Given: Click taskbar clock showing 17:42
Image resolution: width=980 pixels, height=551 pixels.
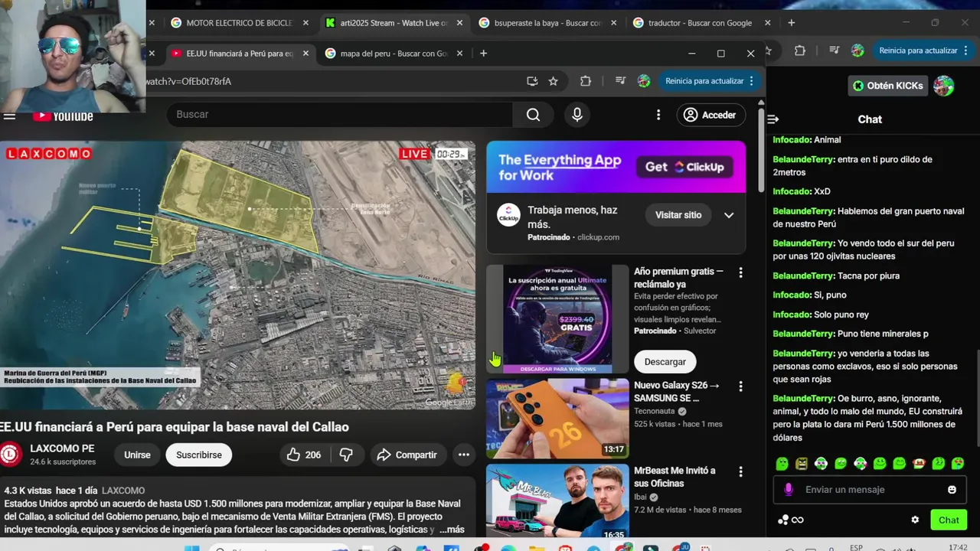Looking at the screenshot, I should (x=958, y=548).
